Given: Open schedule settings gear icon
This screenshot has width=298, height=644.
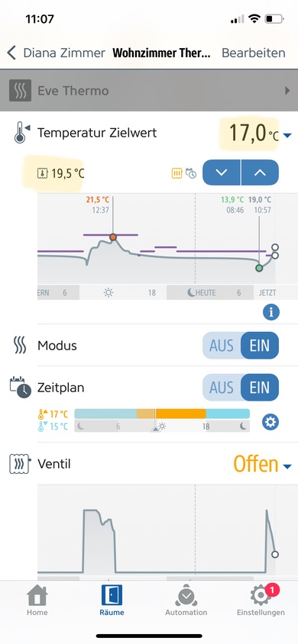Looking at the screenshot, I should tap(270, 422).
